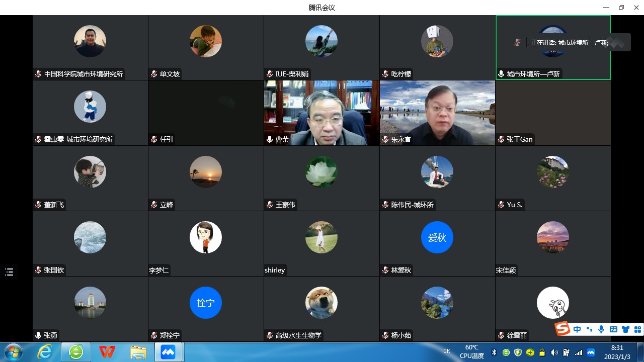Select 朱永官's video tile
Image resolution: width=644 pixels, height=362 pixels.
click(x=437, y=113)
